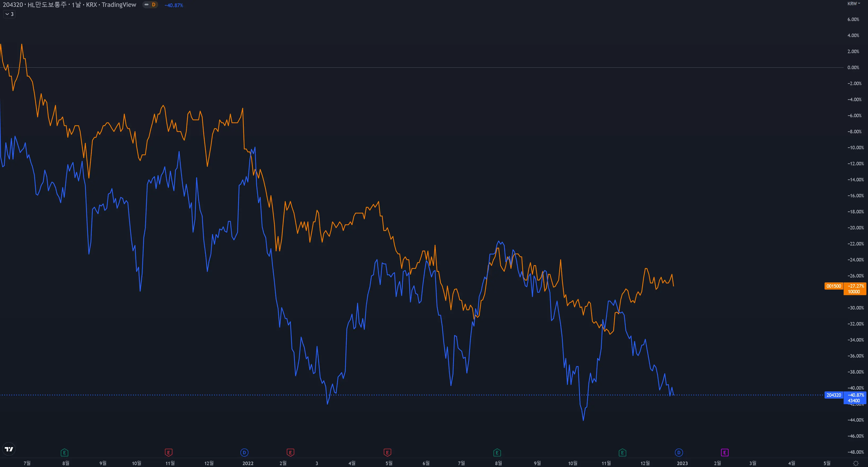This screenshot has width=868, height=467.
Task: Click red earnings marker near 11월 2021
Action: [x=169, y=452]
